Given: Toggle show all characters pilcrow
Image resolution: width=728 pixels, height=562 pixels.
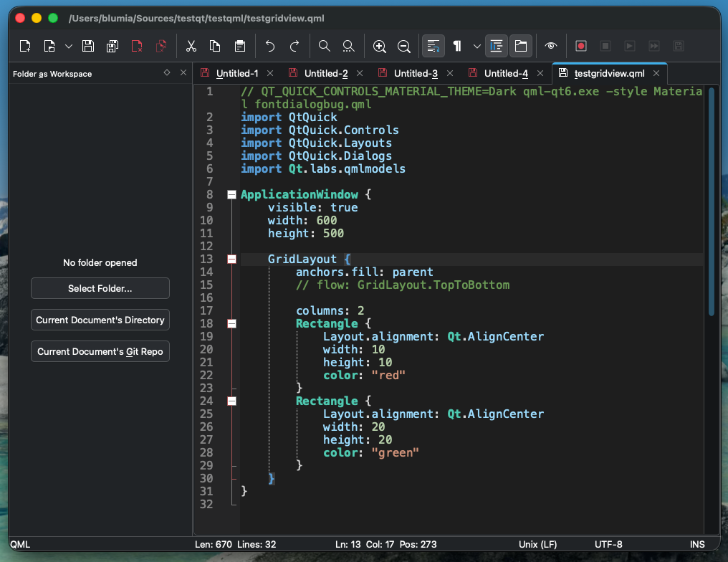Looking at the screenshot, I should (x=457, y=46).
